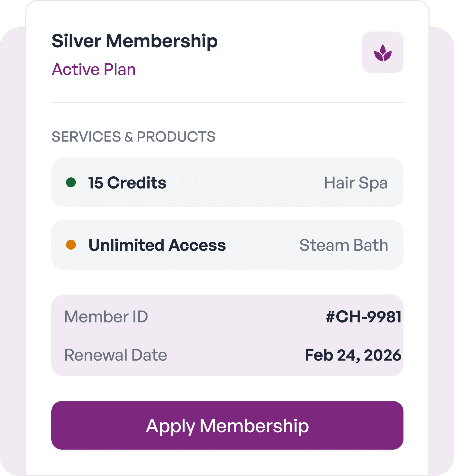The height and width of the screenshot is (476, 454).
Task: Click the member details info panel
Action: pyautogui.click(x=227, y=336)
